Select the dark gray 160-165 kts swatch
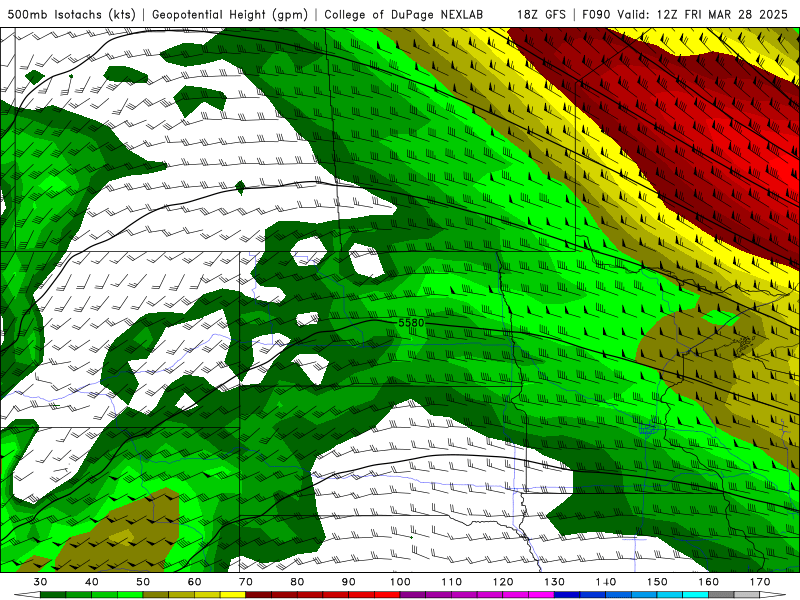800x600 pixels. pyautogui.click(x=722, y=595)
